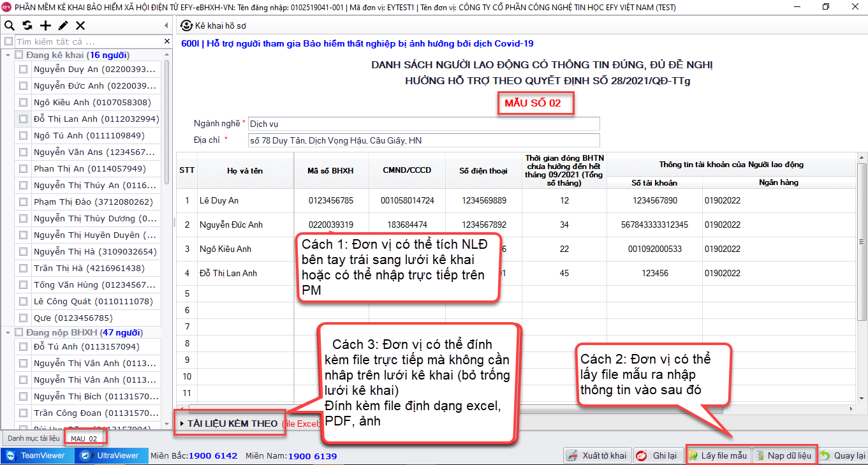Click Số điện thoại column header

pyautogui.click(x=483, y=171)
